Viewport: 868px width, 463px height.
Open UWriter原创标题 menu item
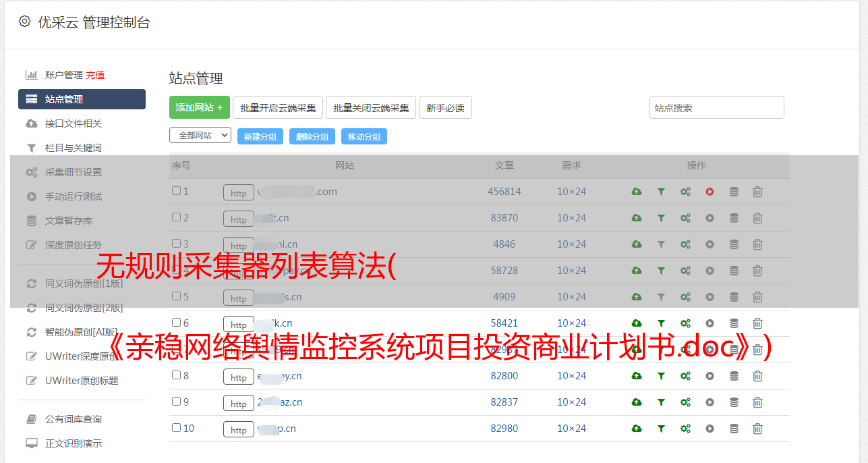[82, 381]
